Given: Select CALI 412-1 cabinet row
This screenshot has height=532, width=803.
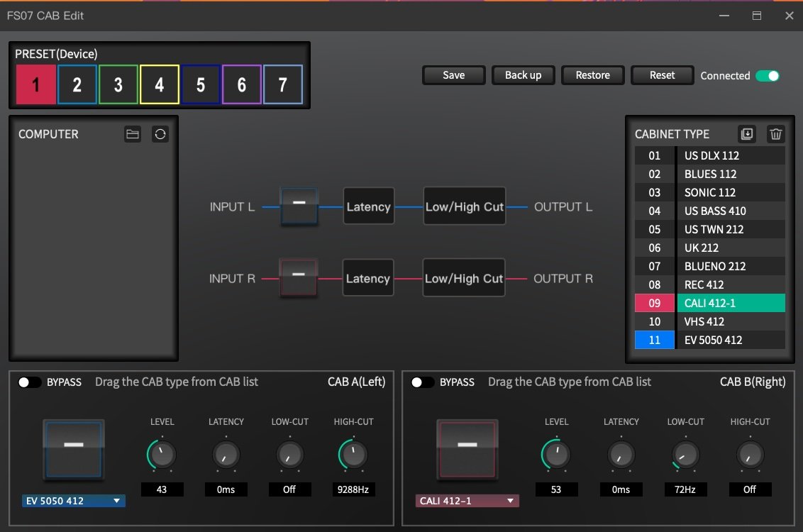Looking at the screenshot, I should [x=710, y=303].
